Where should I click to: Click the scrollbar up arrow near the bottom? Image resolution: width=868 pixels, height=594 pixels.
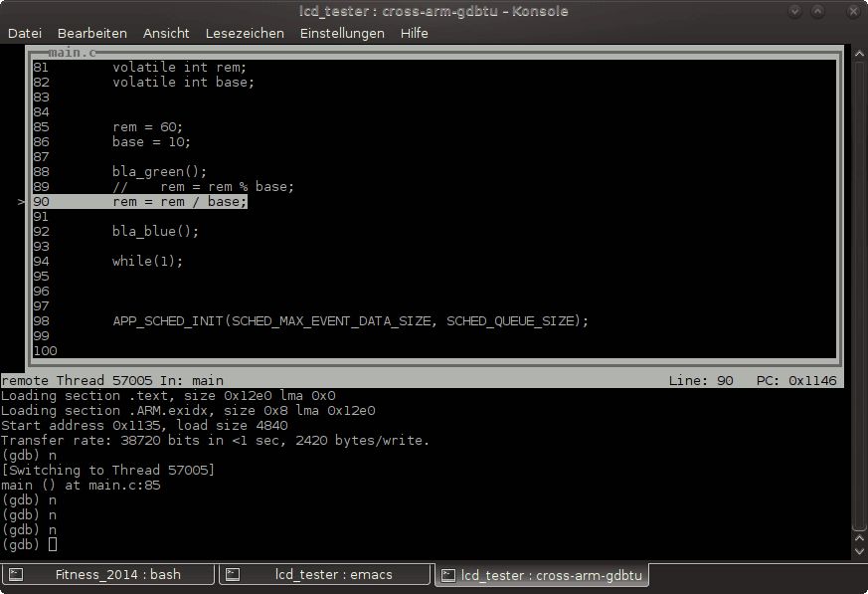pyautogui.click(x=859, y=538)
